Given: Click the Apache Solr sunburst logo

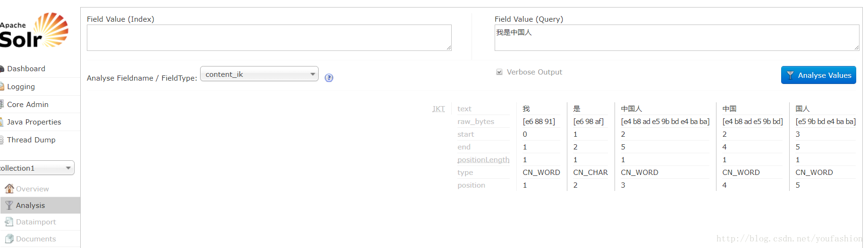Looking at the screenshot, I should [51, 29].
